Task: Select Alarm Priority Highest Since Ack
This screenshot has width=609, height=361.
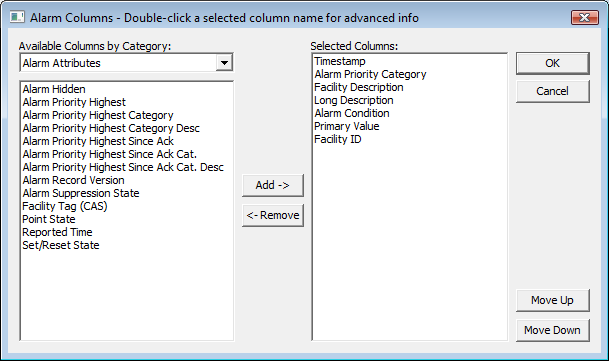Action: point(98,141)
